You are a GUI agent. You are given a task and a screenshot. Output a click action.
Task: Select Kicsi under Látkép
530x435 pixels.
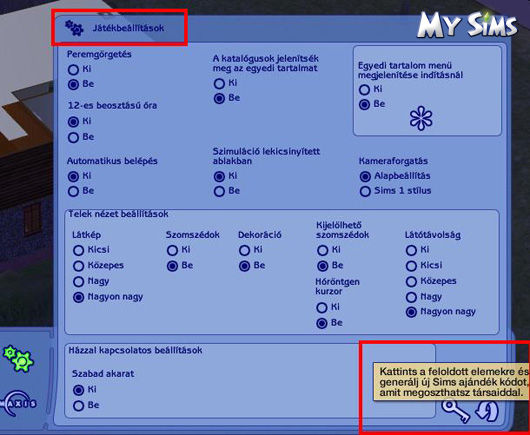(78, 250)
